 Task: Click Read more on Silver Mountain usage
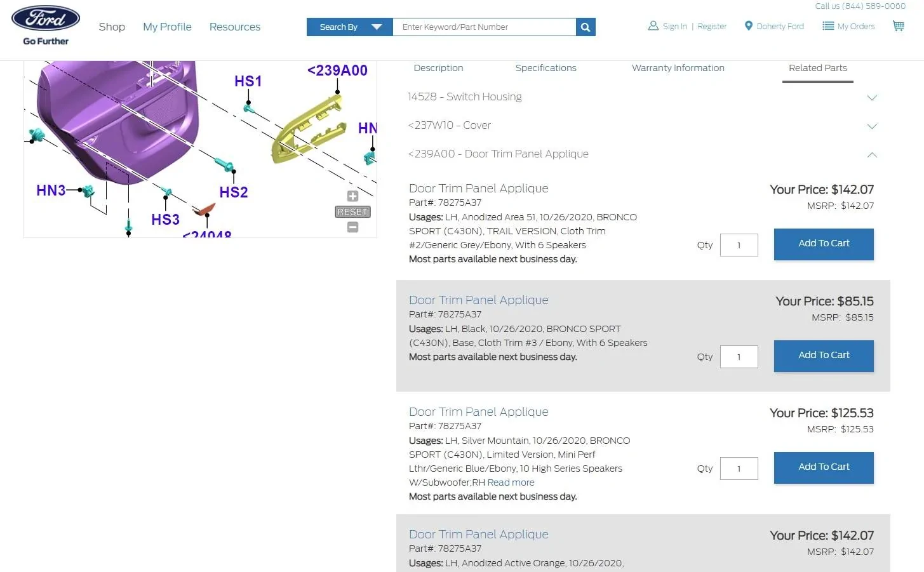(x=511, y=482)
